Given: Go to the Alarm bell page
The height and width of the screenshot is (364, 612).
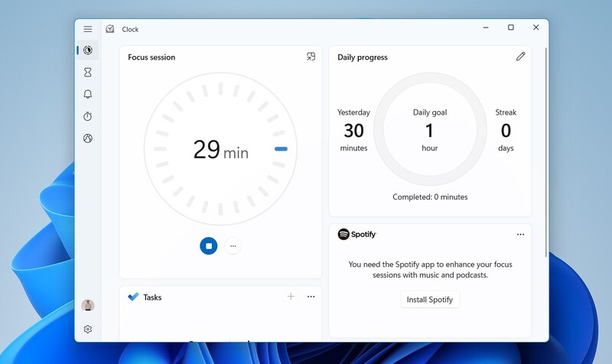Looking at the screenshot, I should [88, 94].
